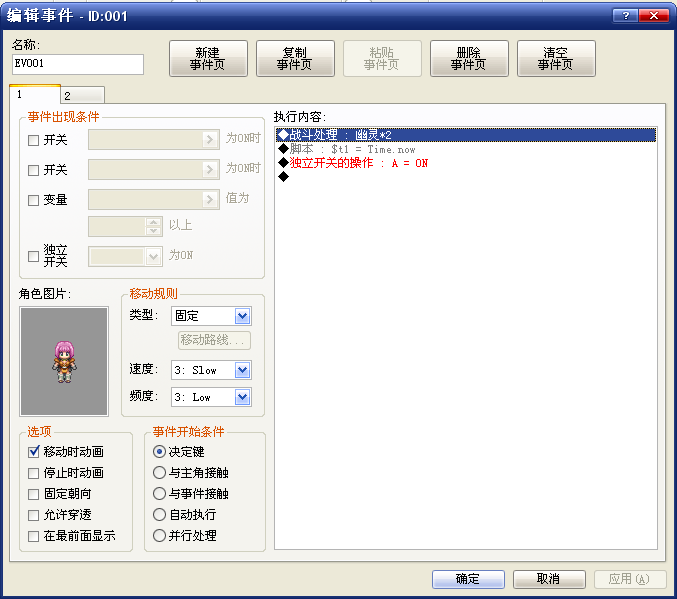Check the 独立开关 condition checkbox
The height and width of the screenshot is (599, 677).
(x=33, y=256)
